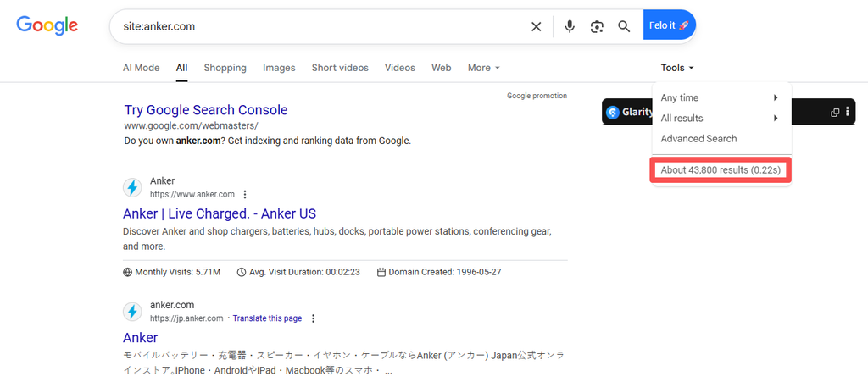Screen dimensions: 868x382
Task: Click the Translate this page link
Action: (267, 318)
